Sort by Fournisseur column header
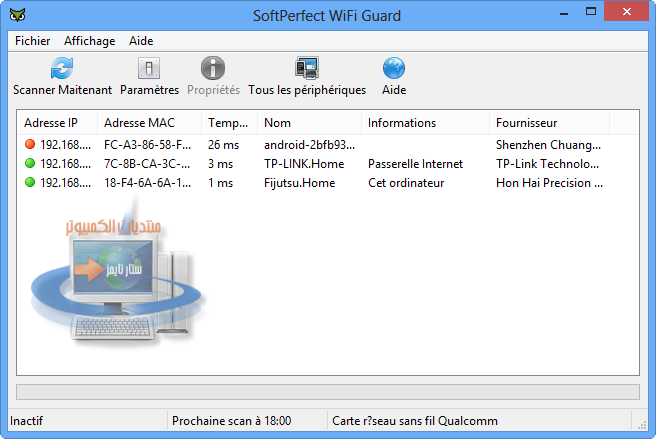 pyautogui.click(x=549, y=123)
